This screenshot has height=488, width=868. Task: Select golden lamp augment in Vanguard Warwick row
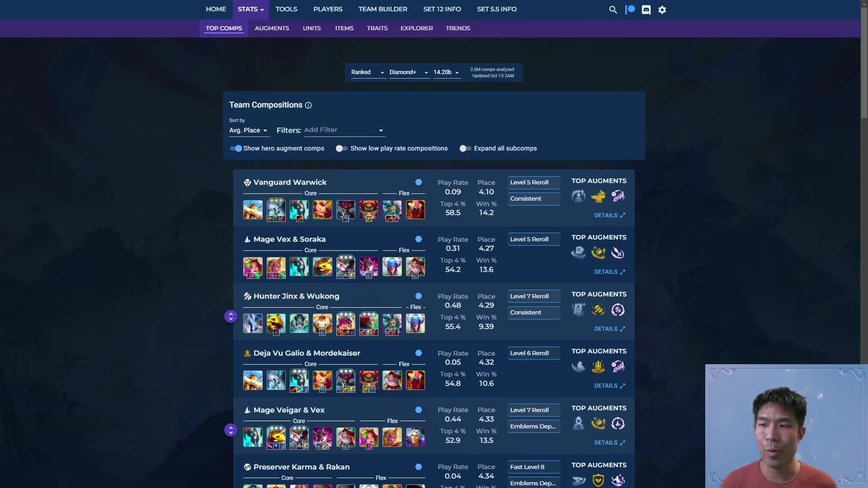(598, 196)
